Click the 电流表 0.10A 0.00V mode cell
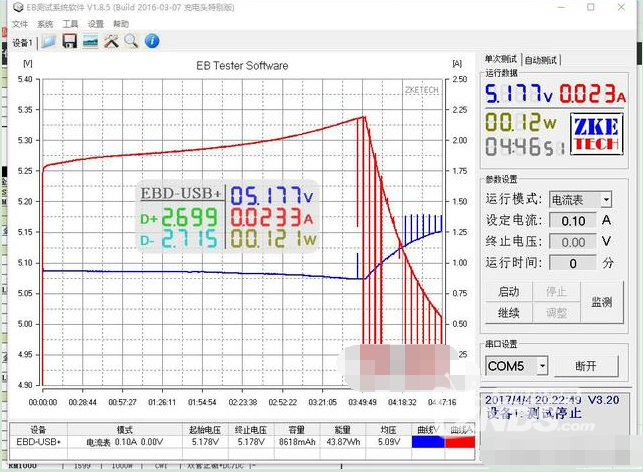Viewport: 643px width, 472px height. 125,442
